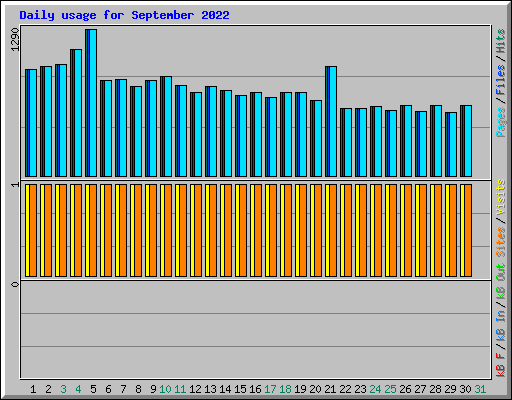512x400 pixels.
Task: Click the 'Files' legend label
Action: [x=501, y=79]
